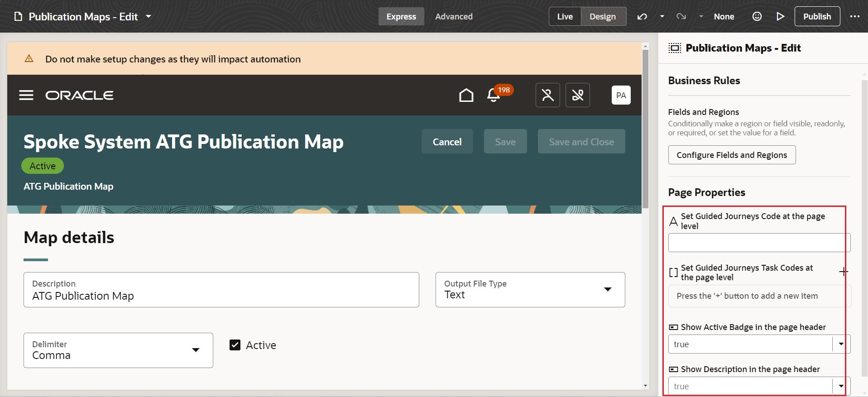Click the preview play icon
This screenshot has height=397, width=868.
point(780,17)
